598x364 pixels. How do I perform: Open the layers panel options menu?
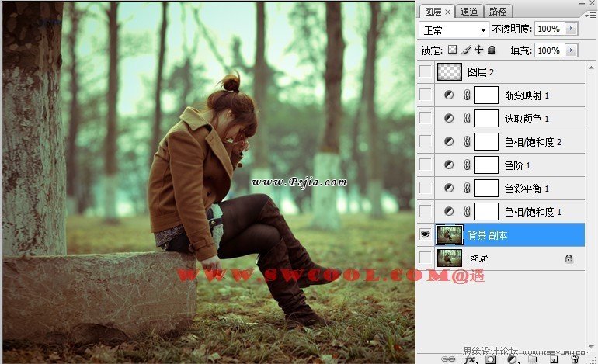click(589, 15)
